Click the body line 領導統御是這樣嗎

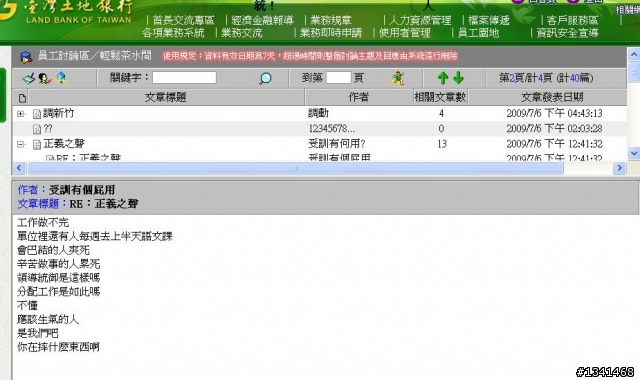click(x=58, y=278)
